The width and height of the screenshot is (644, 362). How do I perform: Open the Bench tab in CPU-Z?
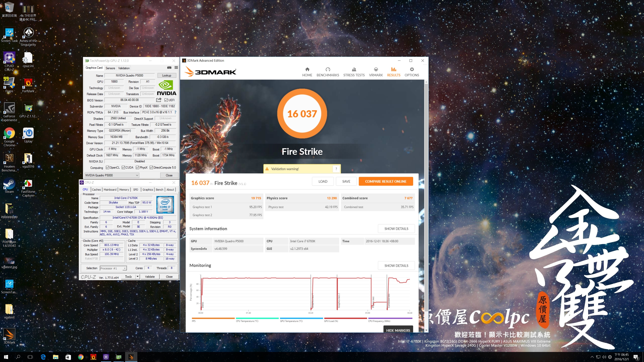tap(159, 190)
